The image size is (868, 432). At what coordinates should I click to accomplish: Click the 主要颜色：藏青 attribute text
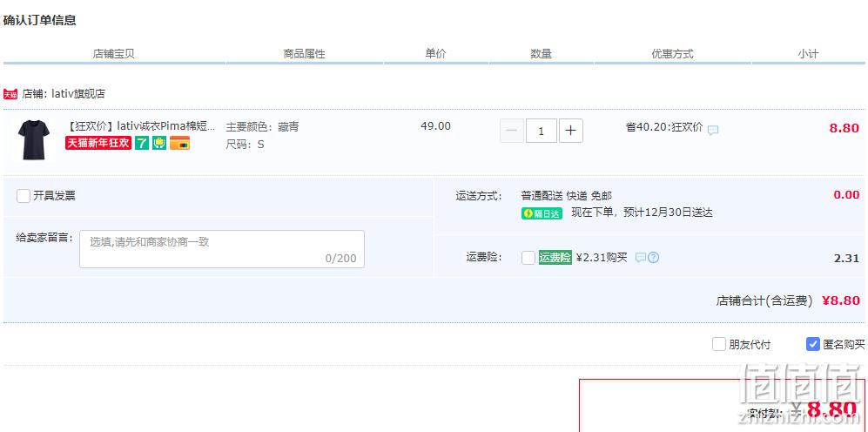click(x=262, y=127)
